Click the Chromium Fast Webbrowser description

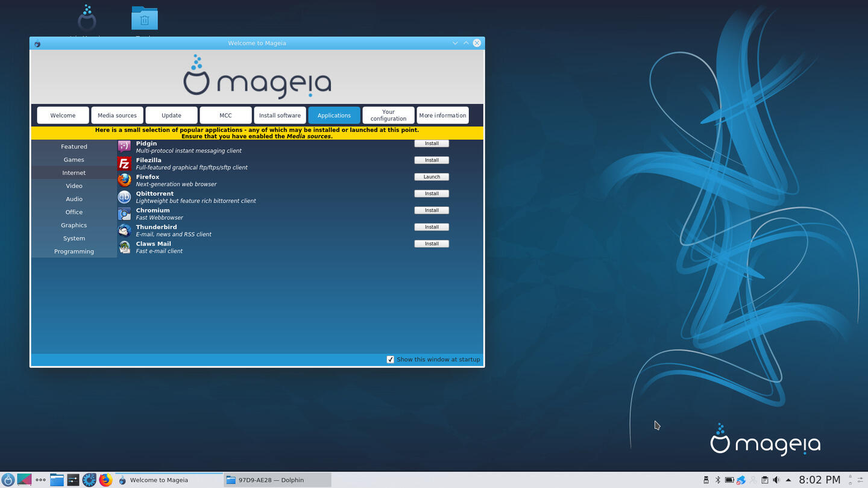tap(159, 217)
